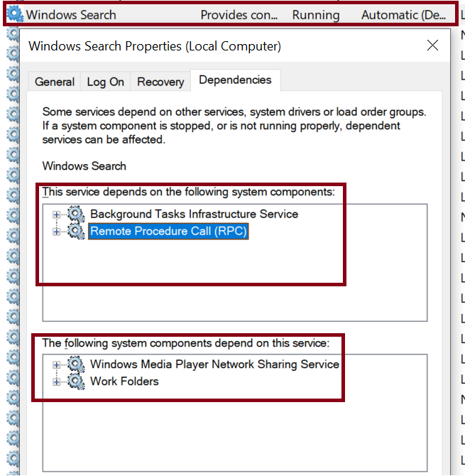Image resolution: width=465 pixels, height=476 pixels.
Task: Click gear icon of Background Tasks Infrastructure Service
Action: [x=76, y=215]
